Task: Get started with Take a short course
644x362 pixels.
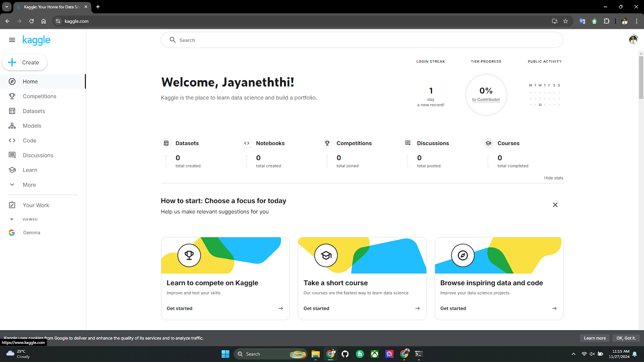Action: click(x=362, y=309)
